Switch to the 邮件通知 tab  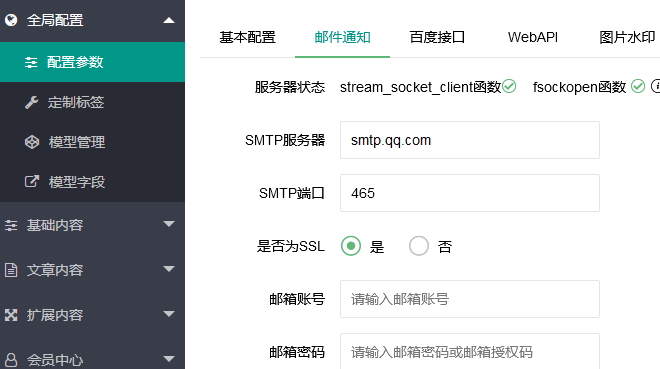(343, 37)
